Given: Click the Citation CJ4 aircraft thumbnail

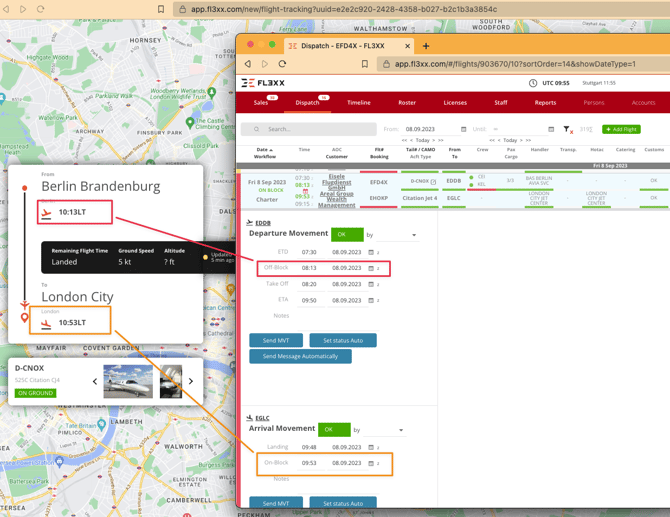Looking at the screenshot, I should pos(128,381).
